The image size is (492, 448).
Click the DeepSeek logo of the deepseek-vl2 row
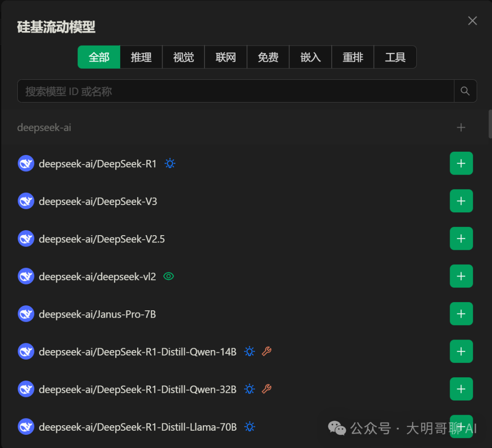point(26,276)
